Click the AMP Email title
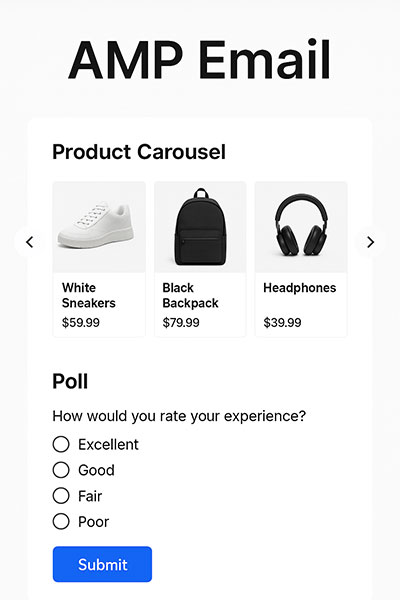The width and height of the screenshot is (400, 600). click(x=199, y=59)
